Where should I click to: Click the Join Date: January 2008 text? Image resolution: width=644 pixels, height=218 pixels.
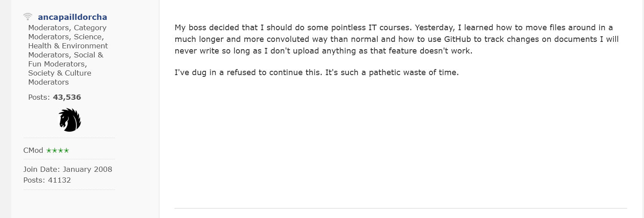point(68,169)
